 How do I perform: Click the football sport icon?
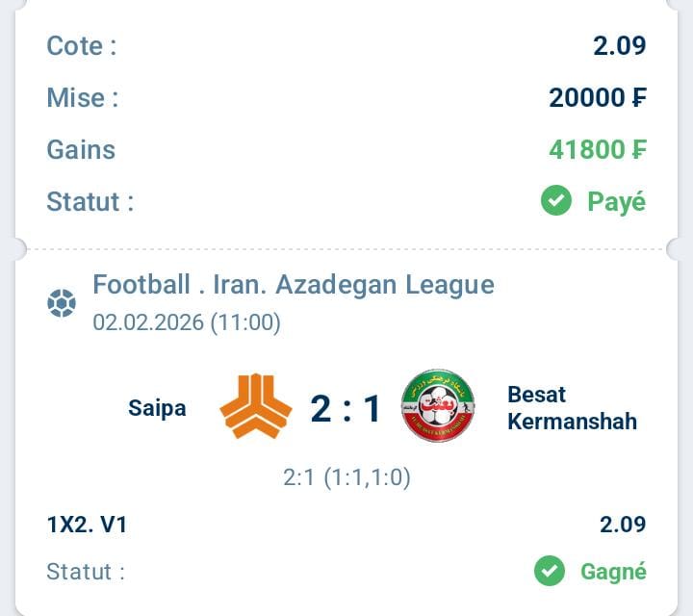[62, 304]
